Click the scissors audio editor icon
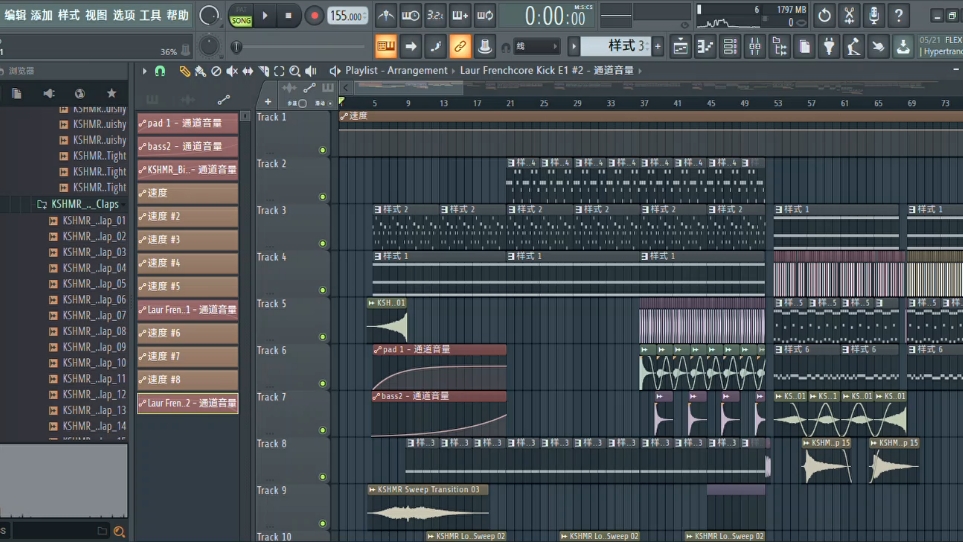This screenshot has width=963, height=542. (849, 15)
